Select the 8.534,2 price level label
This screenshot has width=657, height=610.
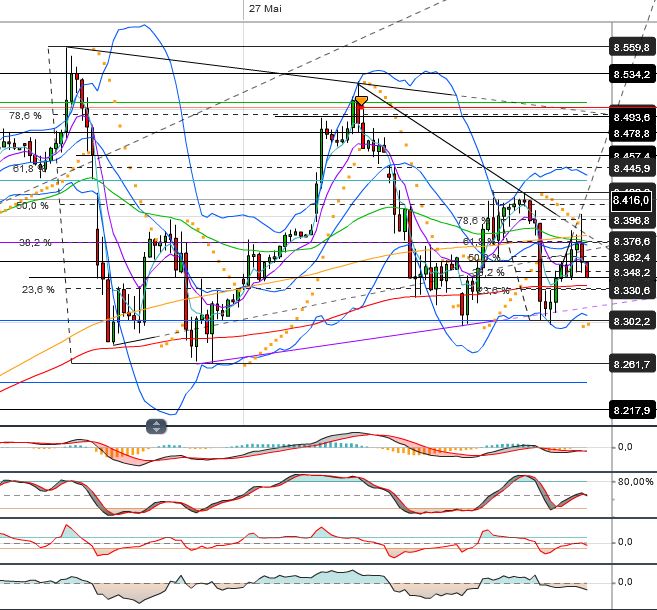point(632,75)
